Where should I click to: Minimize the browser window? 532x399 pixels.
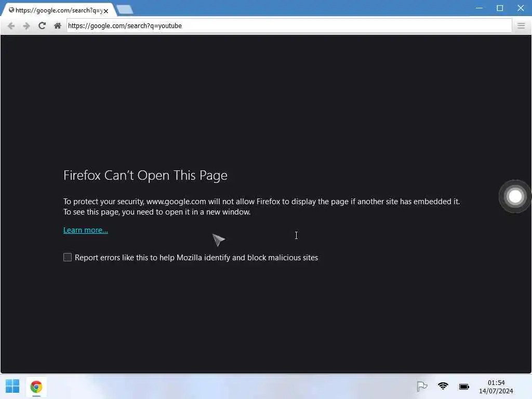pos(479,8)
